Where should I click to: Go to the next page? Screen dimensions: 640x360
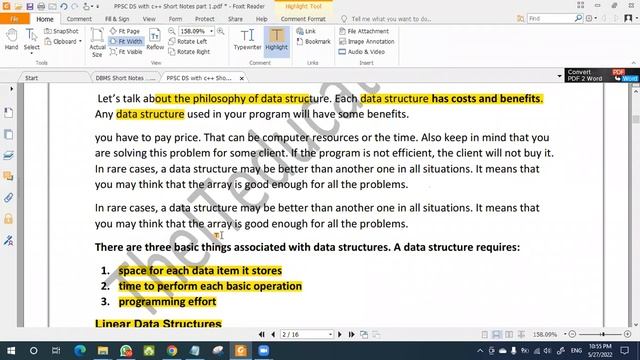(340, 334)
